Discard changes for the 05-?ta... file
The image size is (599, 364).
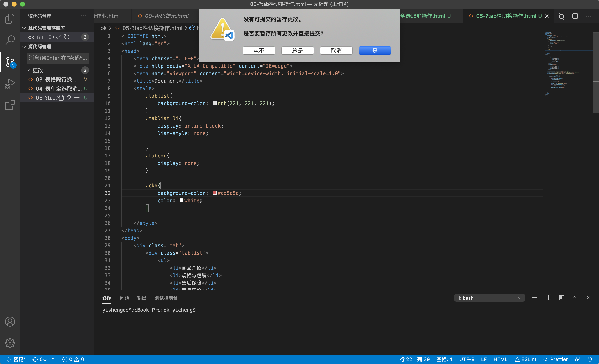click(69, 98)
